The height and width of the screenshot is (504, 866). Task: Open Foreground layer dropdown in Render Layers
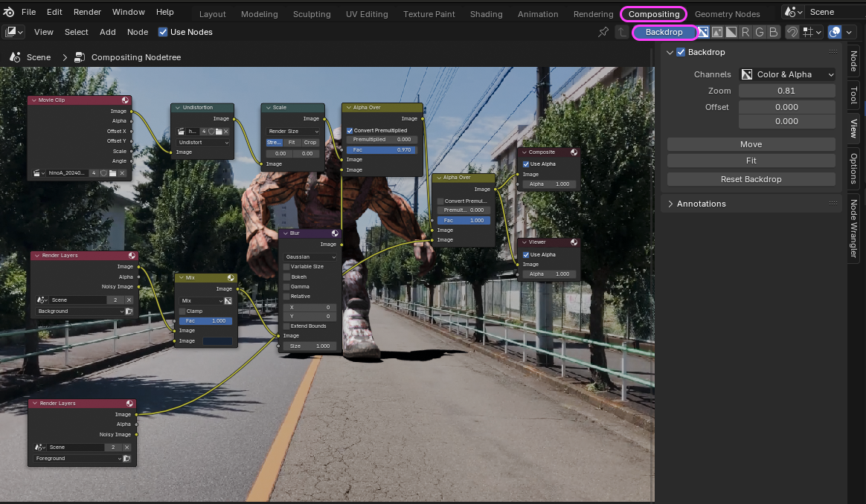[78, 458]
